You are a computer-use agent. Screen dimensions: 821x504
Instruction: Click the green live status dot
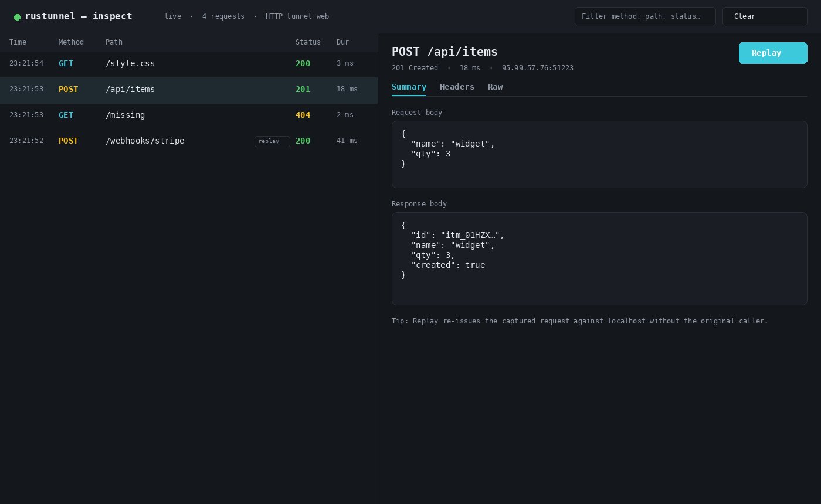pyautogui.click(x=17, y=17)
